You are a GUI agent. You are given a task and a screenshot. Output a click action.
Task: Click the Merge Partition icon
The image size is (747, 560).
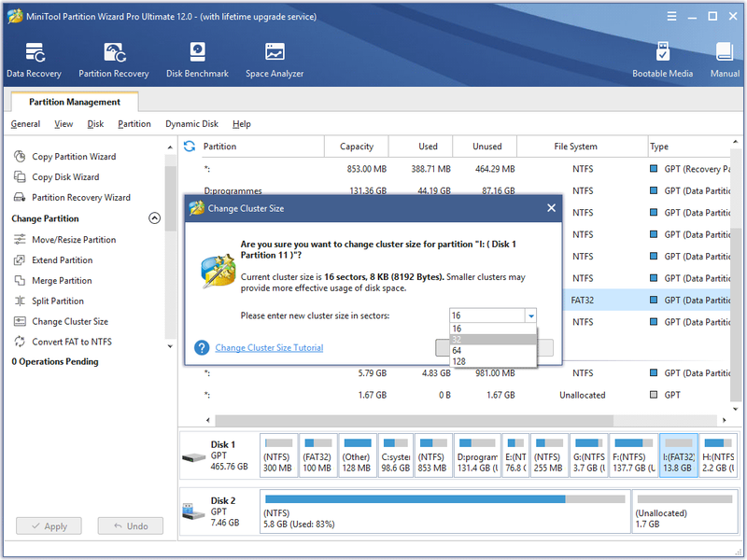point(20,281)
